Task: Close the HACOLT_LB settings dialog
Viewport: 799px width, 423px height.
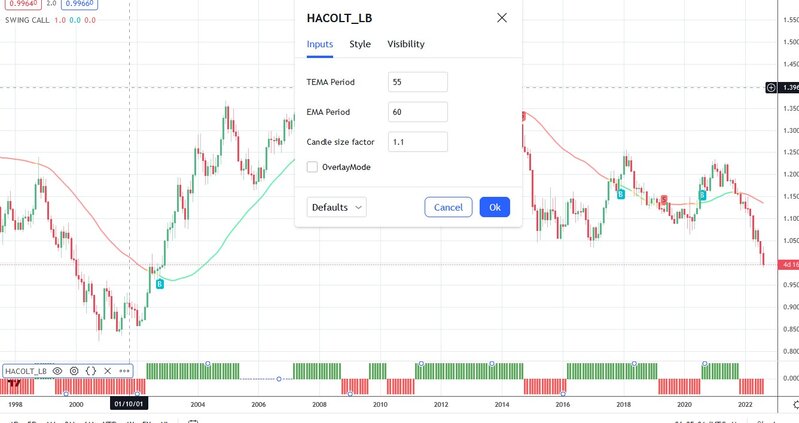Action: [x=502, y=17]
